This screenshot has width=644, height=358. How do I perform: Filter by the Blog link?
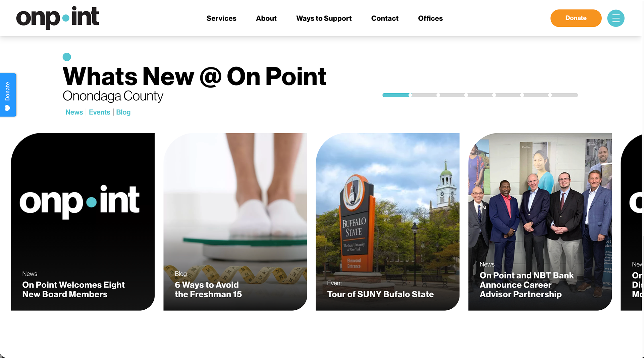[123, 112]
